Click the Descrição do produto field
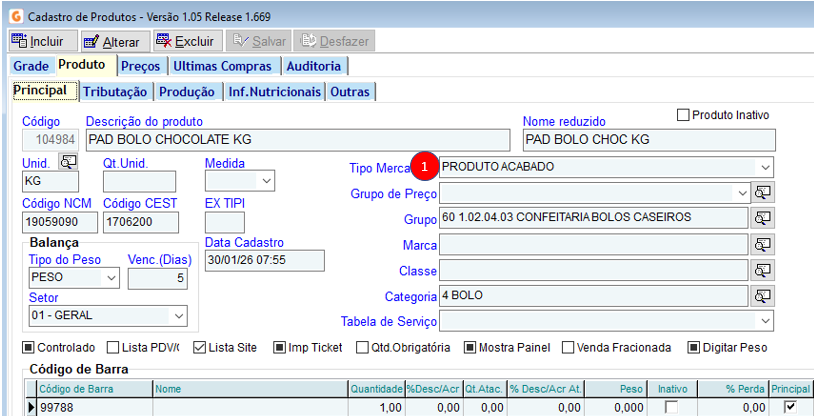Image resolution: width=814 pixels, height=416 pixels. pos(300,139)
